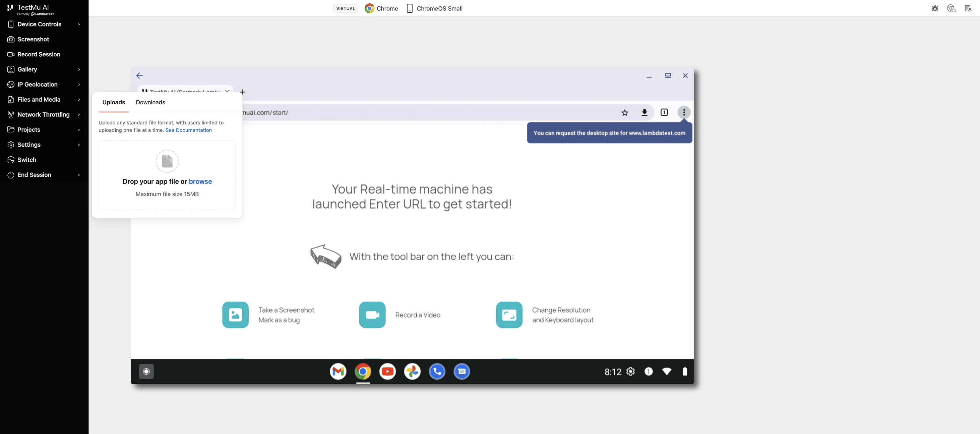Open the See Documentation link
The height and width of the screenshot is (434, 980).
pos(188,130)
